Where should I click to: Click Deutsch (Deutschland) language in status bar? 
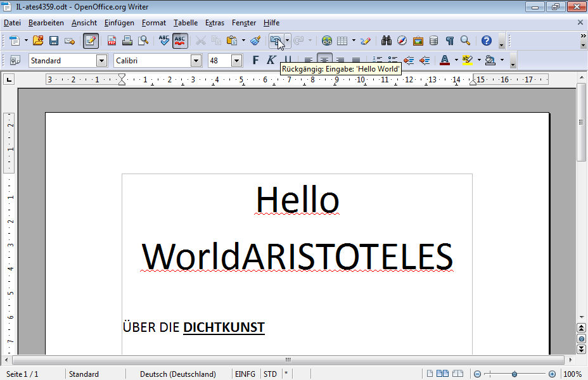point(178,374)
